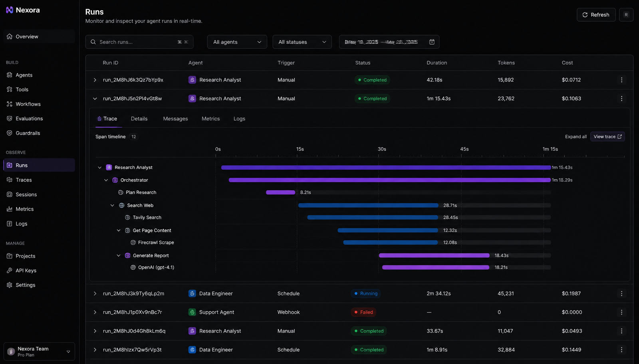The image size is (639, 364).
Task: Open the Nexora Team workspace switcher
Action: [x=39, y=352]
